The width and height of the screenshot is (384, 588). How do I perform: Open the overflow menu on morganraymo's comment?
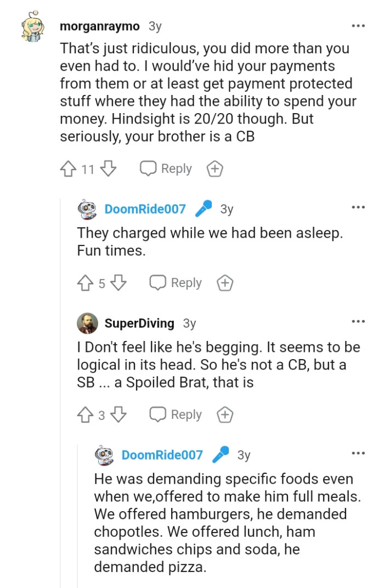pos(358,25)
